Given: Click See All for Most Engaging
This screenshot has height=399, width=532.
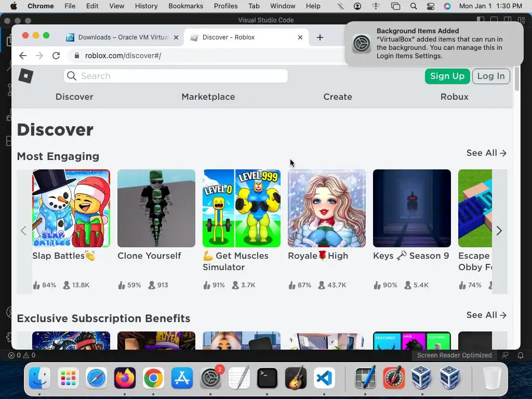Looking at the screenshot, I should (486, 153).
